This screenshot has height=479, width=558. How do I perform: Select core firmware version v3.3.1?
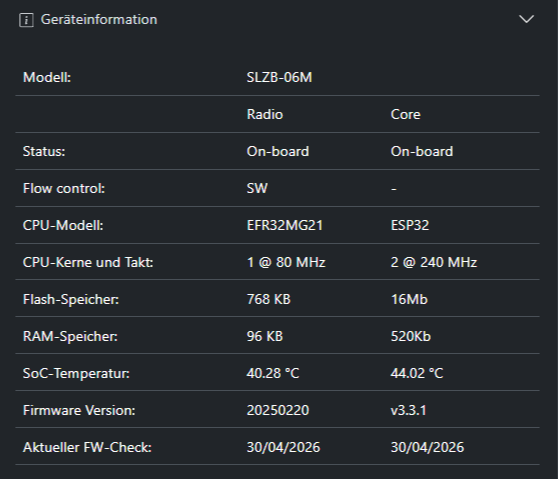click(x=408, y=410)
